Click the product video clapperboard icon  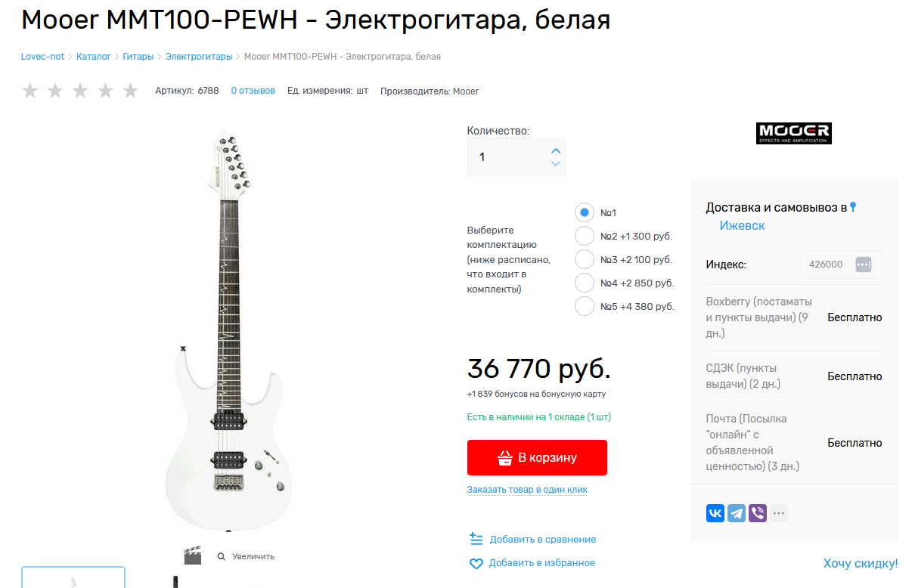193,556
